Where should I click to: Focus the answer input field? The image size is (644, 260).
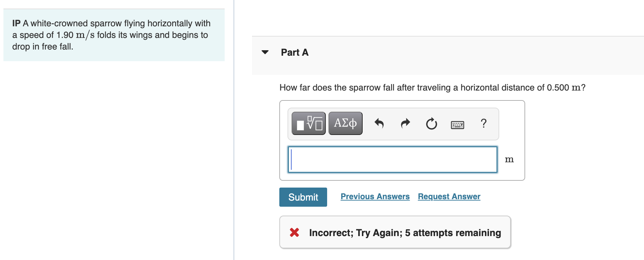tap(393, 160)
